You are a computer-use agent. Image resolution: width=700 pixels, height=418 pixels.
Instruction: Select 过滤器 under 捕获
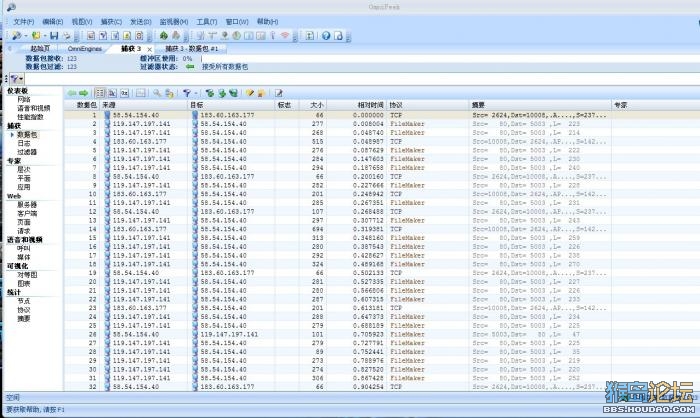[x=27, y=152]
